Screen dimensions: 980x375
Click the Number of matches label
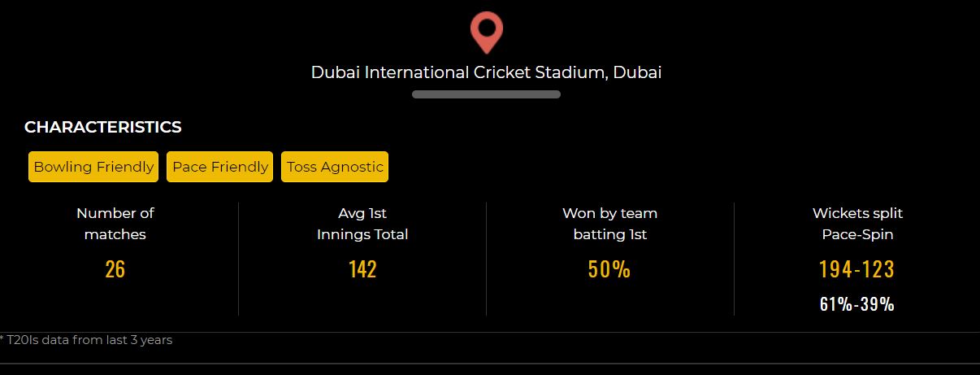tap(115, 224)
